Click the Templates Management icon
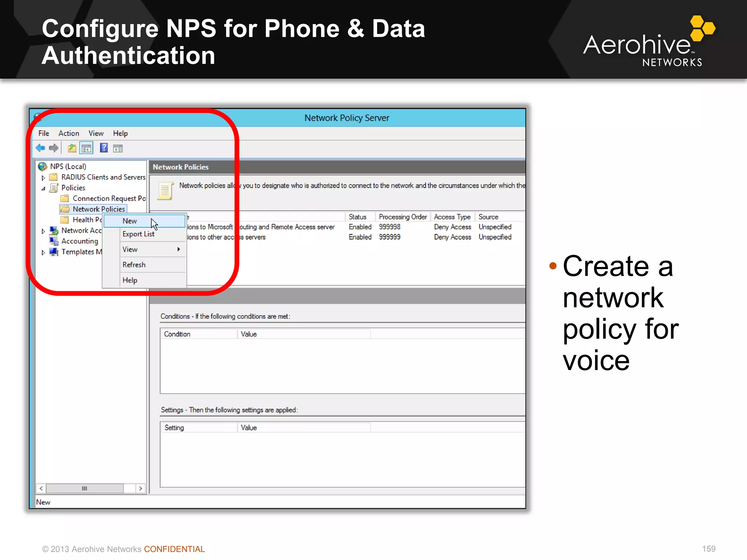The width and height of the screenshot is (747, 560). (x=54, y=252)
